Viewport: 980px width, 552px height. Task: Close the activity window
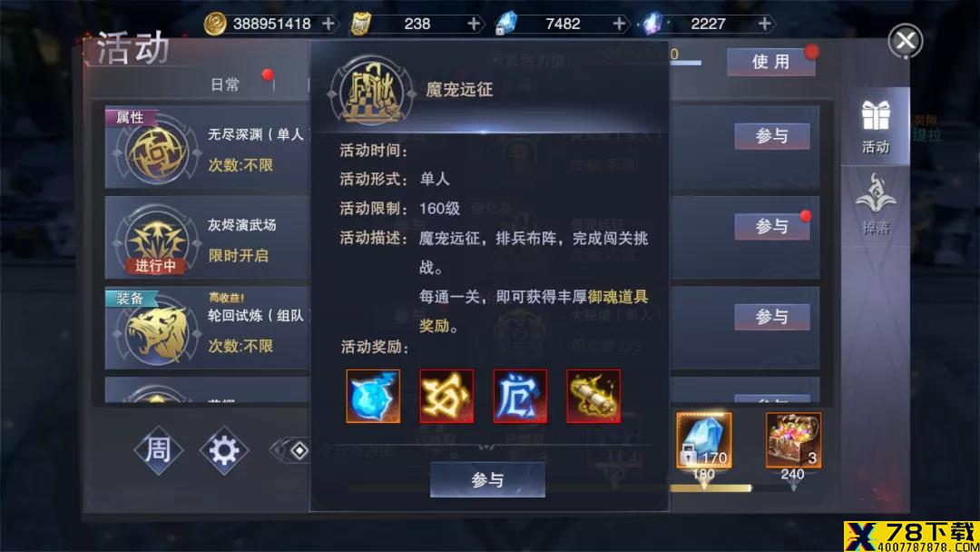pos(906,41)
